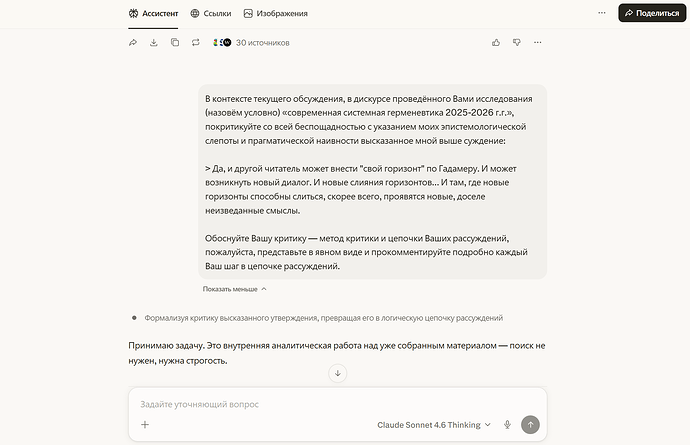690x445 pixels.
Task: Switch to the Ссылки tab
Action: coord(211,14)
